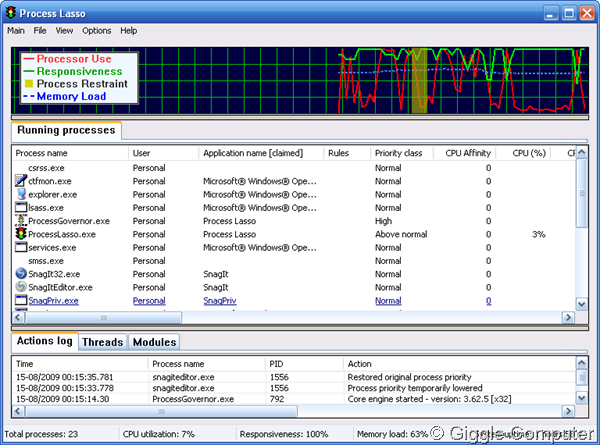The height and width of the screenshot is (445, 600).
Task: Open the View menu
Action: click(x=64, y=31)
